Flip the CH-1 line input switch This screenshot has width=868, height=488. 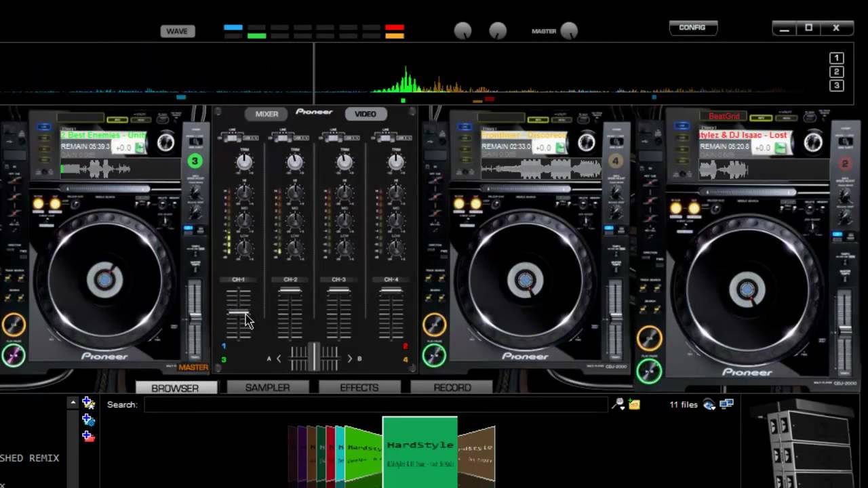point(234,138)
